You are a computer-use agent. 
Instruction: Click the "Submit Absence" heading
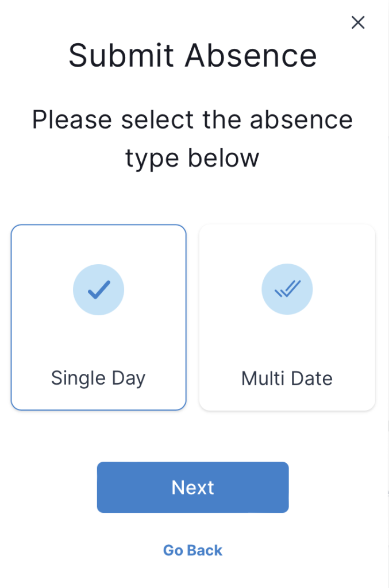[x=192, y=56]
